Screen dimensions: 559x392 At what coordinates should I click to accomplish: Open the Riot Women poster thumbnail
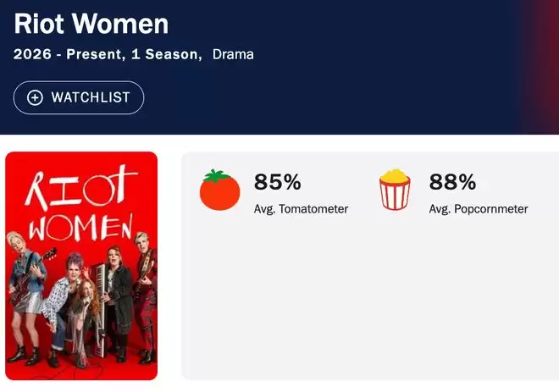pyautogui.click(x=81, y=266)
